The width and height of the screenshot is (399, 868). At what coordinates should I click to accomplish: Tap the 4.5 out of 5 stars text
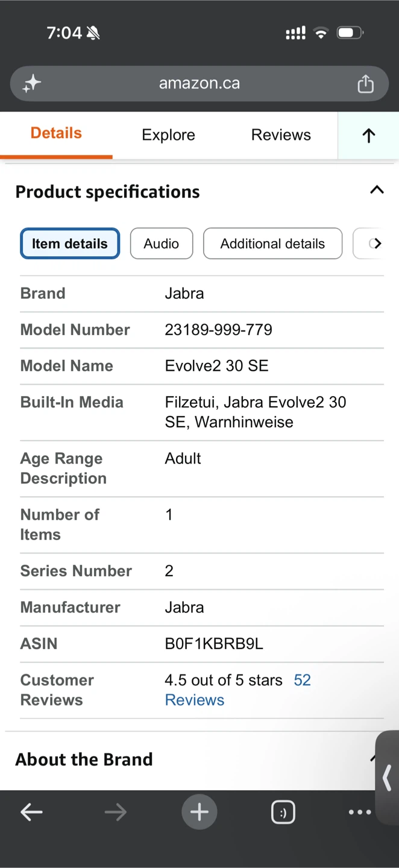[224, 680]
